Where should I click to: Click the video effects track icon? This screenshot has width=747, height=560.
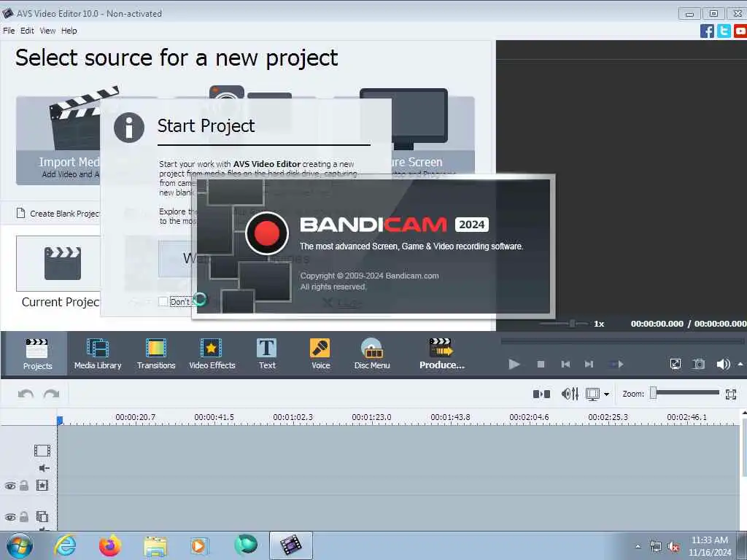click(x=42, y=485)
